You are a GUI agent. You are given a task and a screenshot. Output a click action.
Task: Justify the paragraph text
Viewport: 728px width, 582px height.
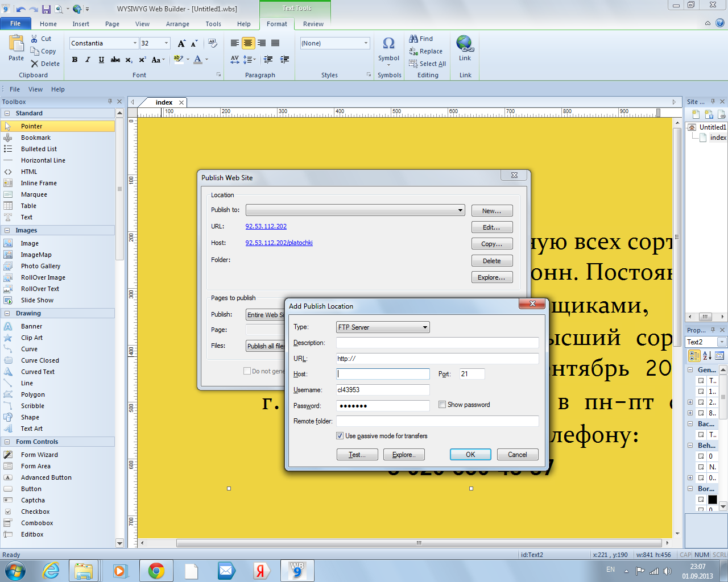[x=275, y=43]
